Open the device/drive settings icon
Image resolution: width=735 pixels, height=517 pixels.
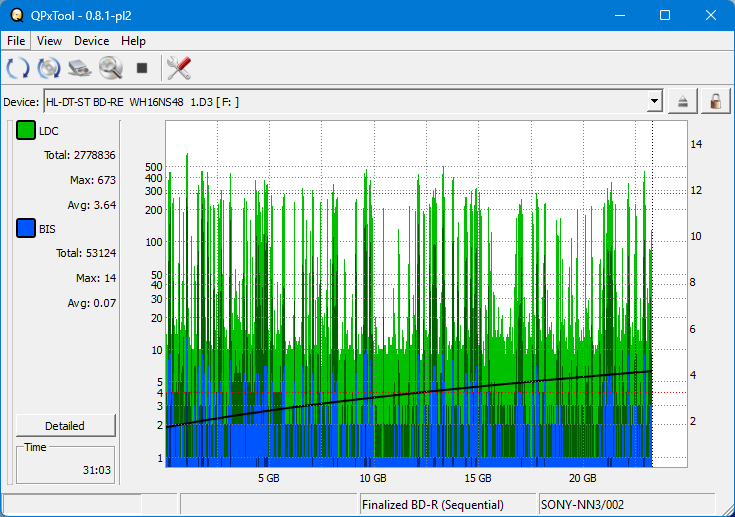[80, 68]
